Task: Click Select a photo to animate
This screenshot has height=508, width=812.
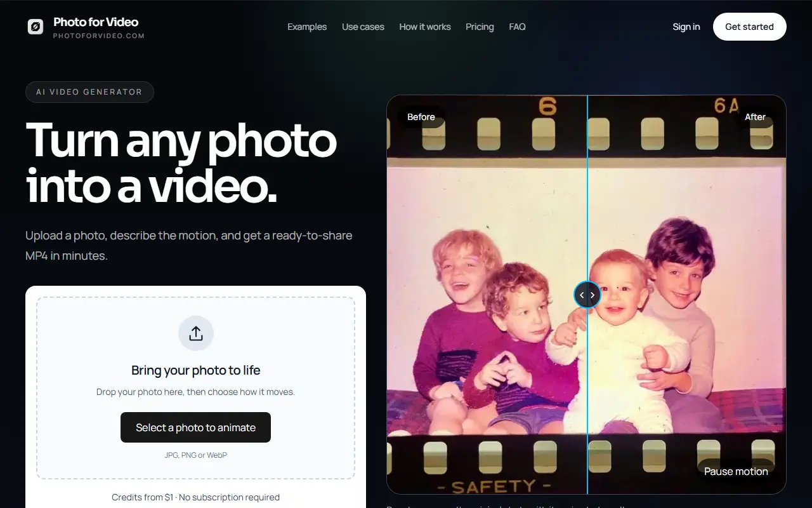Action: point(195,427)
